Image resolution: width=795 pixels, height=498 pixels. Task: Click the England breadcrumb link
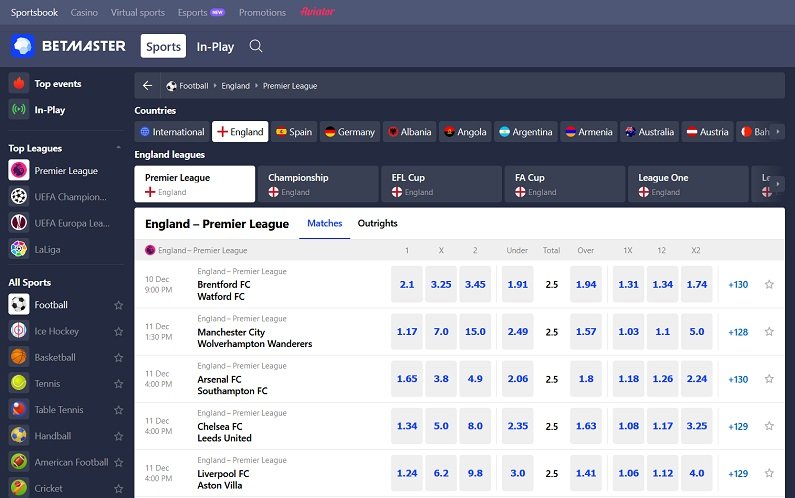pyautogui.click(x=235, y=86)
